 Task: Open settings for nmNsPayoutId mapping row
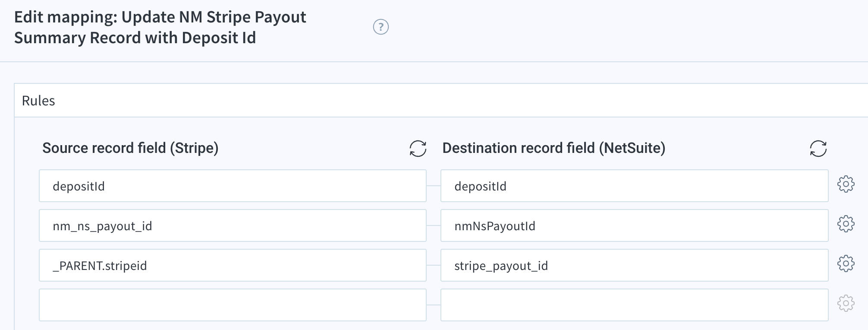[x=846, y=224]
